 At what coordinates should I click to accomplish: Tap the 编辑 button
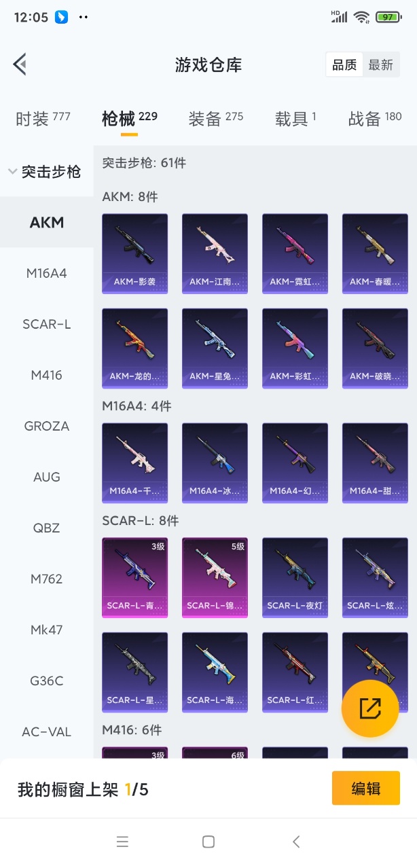click(366, 789)
